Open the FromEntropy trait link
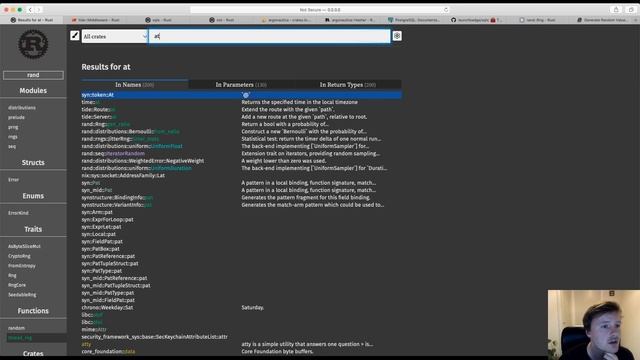 point(22,266)
